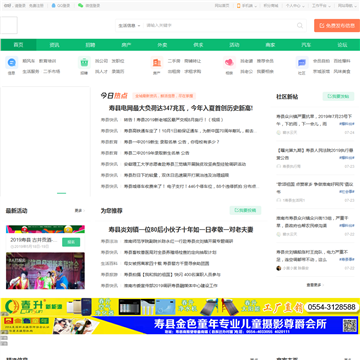Screen dimensions: 360x360
Task: Open the 生活信息 search category dropdown
Action: click(x=129, y=25)
